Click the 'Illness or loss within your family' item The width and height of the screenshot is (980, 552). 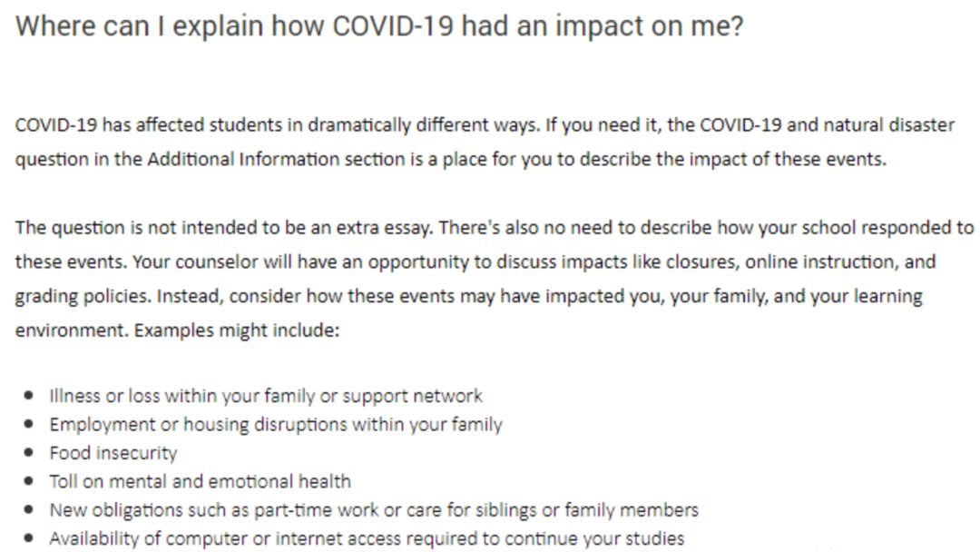click(x=266, y=396)
